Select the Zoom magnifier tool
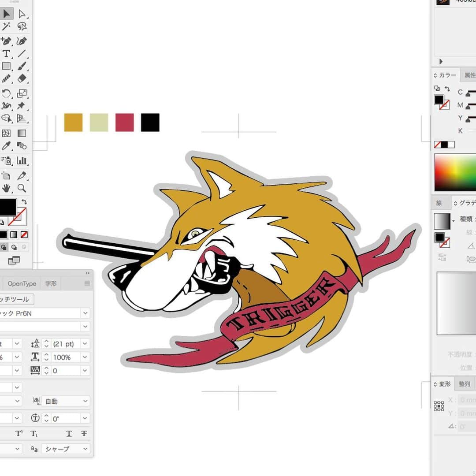 [x=22, y=188]
